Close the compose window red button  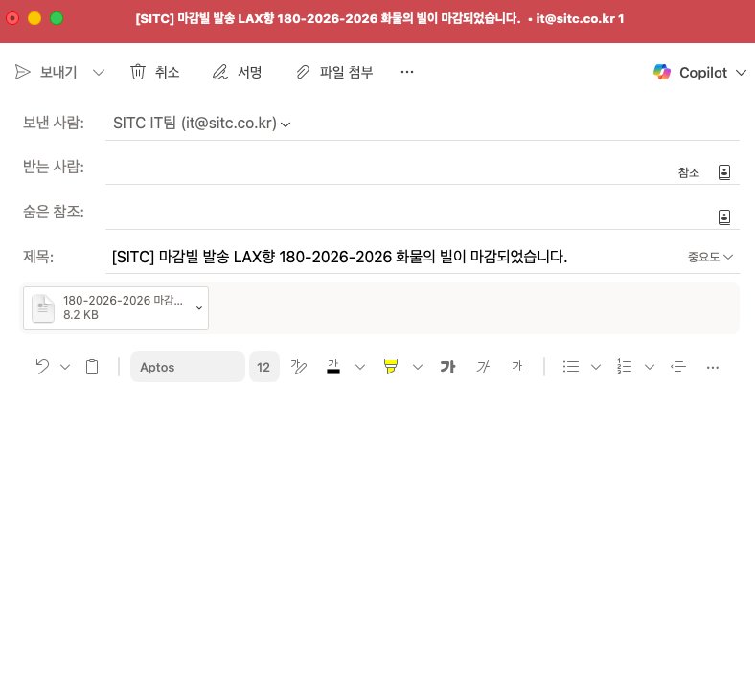tap(12, 18)
